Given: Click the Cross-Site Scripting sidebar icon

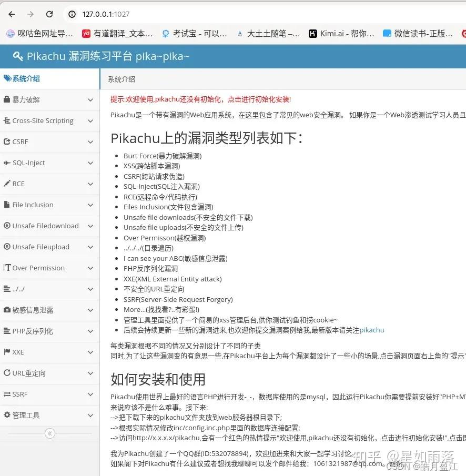Looking at the screenshot, I should [x=6, y=120].
